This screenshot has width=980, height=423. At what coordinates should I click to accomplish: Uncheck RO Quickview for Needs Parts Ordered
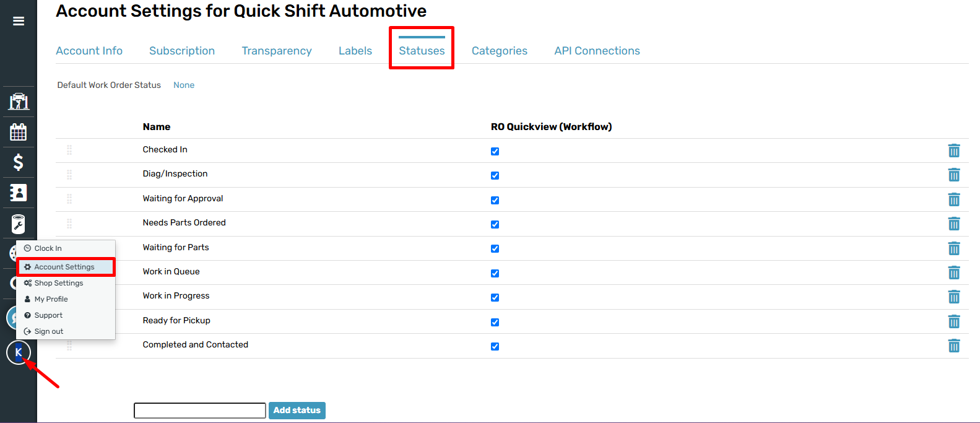[495, 224]
